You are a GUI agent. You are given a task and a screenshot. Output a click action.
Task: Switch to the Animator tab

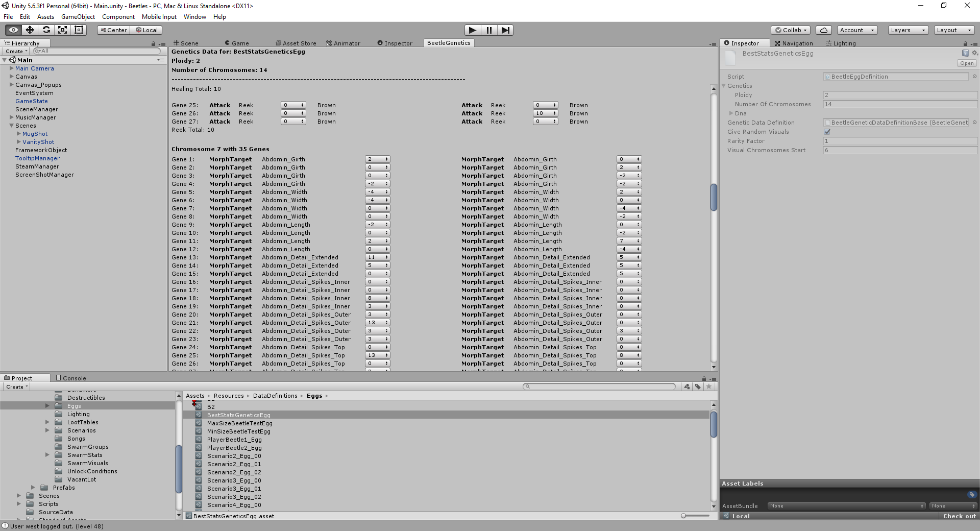[343, 43]
